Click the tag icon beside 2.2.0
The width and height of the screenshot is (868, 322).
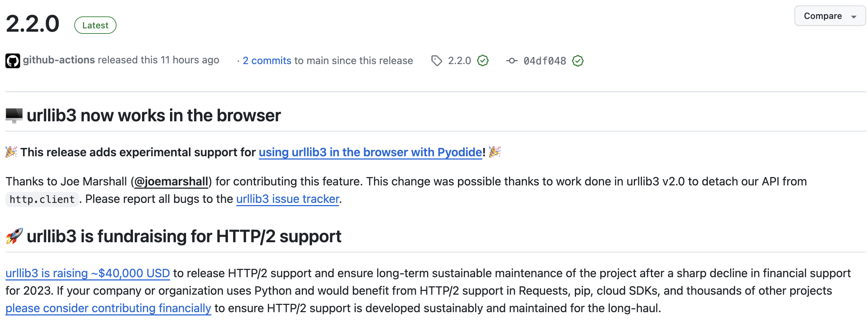tap(437, 61)
